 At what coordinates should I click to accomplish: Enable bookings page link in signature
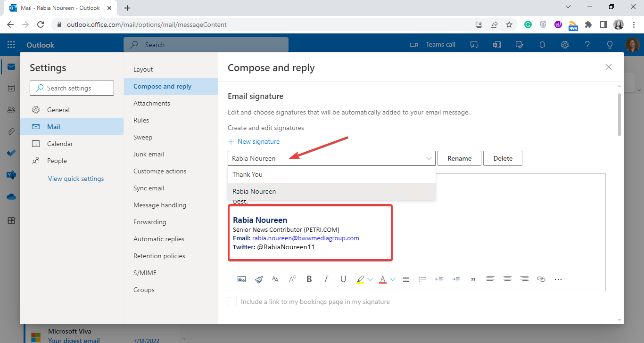[232, 301]
